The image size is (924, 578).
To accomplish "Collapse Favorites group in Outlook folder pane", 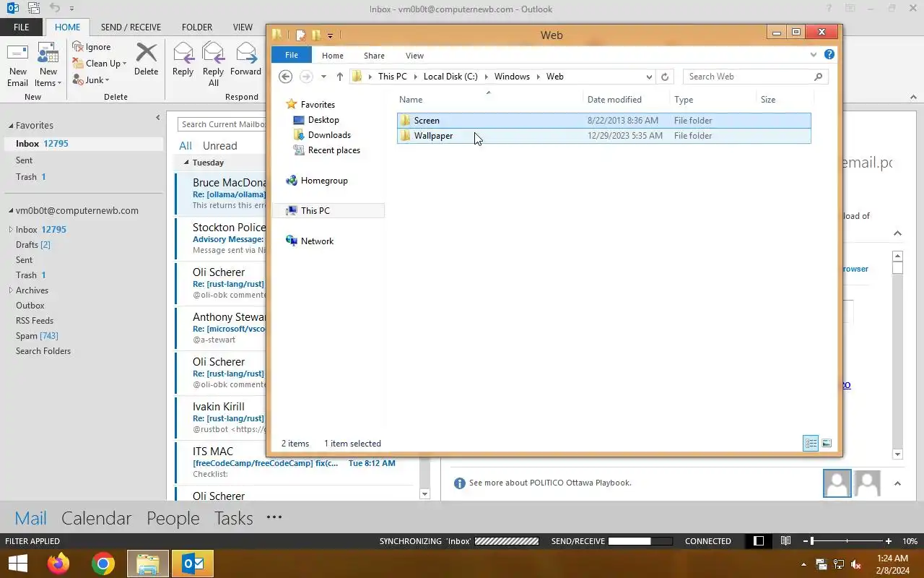I will (x=11, y=126).
